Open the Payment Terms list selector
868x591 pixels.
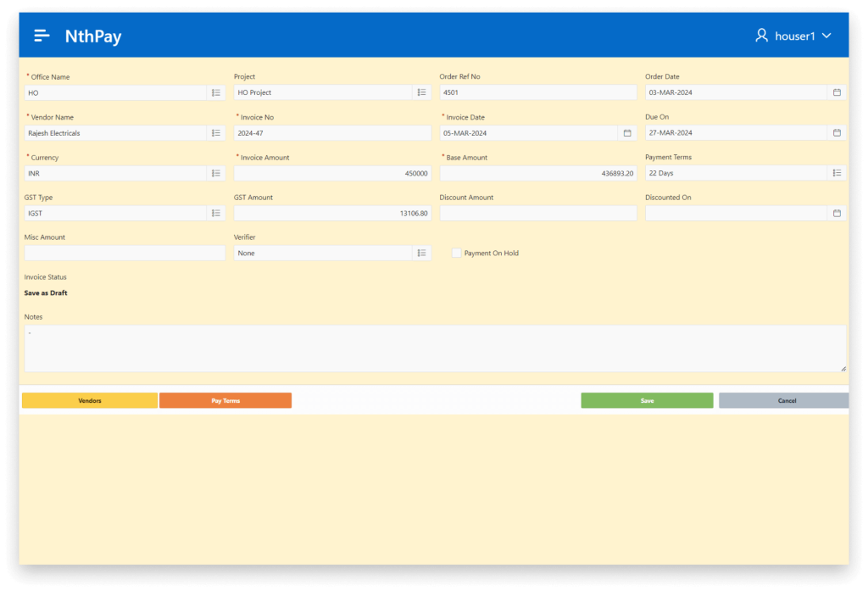(837, 173)
